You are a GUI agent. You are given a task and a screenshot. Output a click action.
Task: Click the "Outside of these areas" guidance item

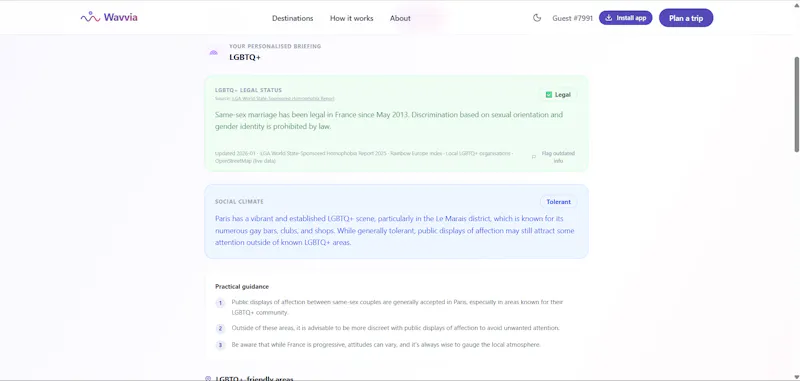tap(395, 328)
